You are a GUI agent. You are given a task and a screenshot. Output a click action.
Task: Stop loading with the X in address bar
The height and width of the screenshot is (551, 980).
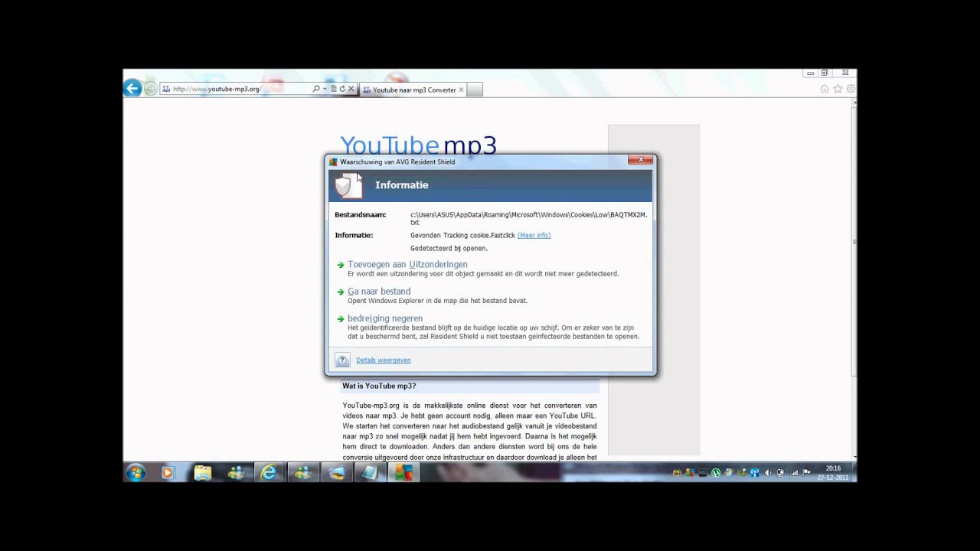coord(351,89)
